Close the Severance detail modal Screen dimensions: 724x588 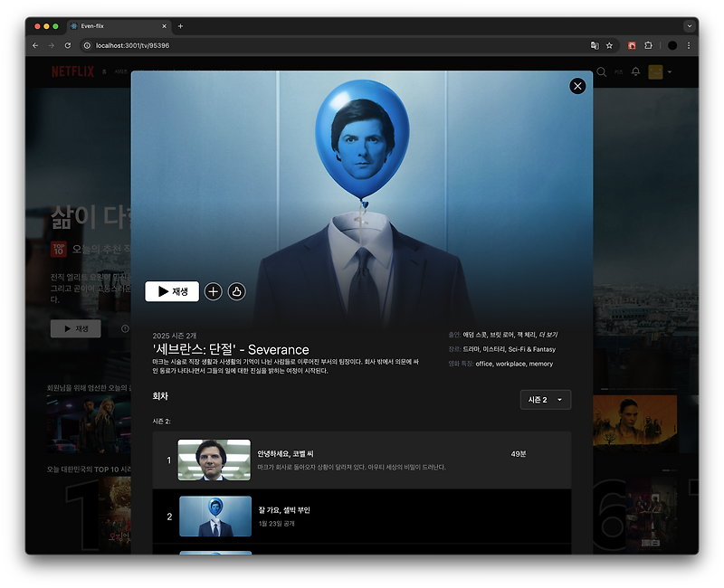(x=577, y=86)
